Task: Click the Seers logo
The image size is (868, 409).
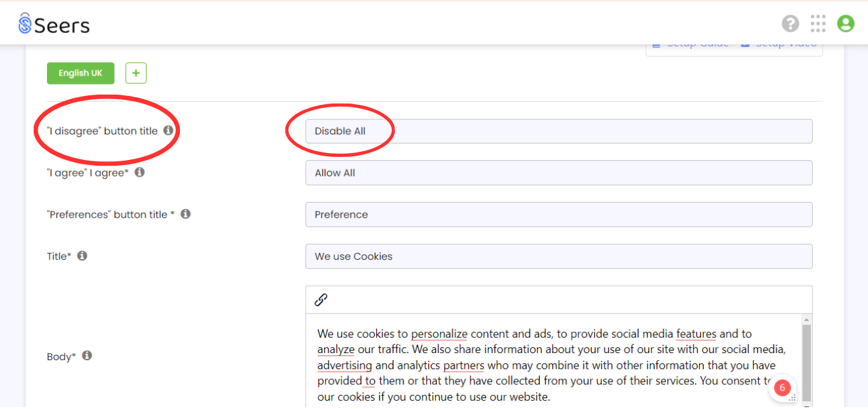Action: 54,24
